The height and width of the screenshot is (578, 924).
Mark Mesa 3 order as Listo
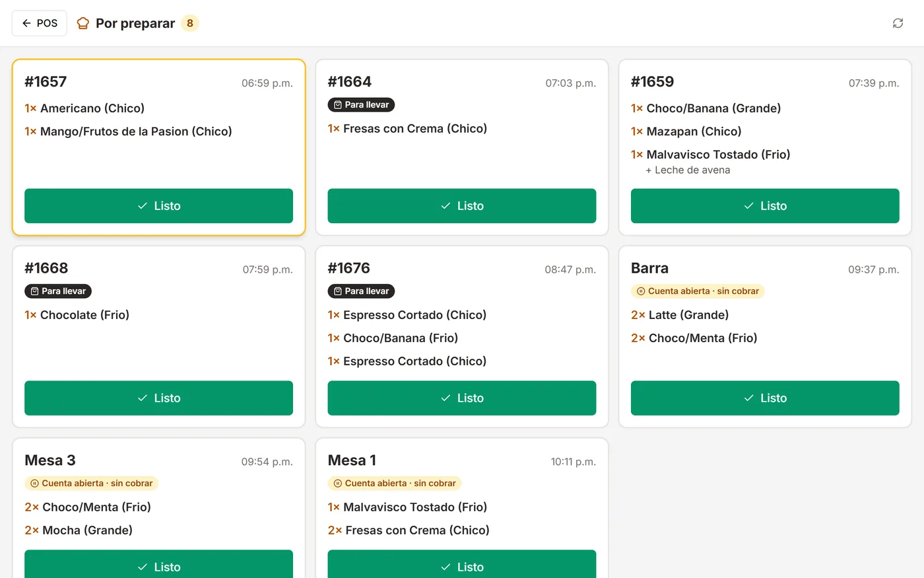(158, 564)
